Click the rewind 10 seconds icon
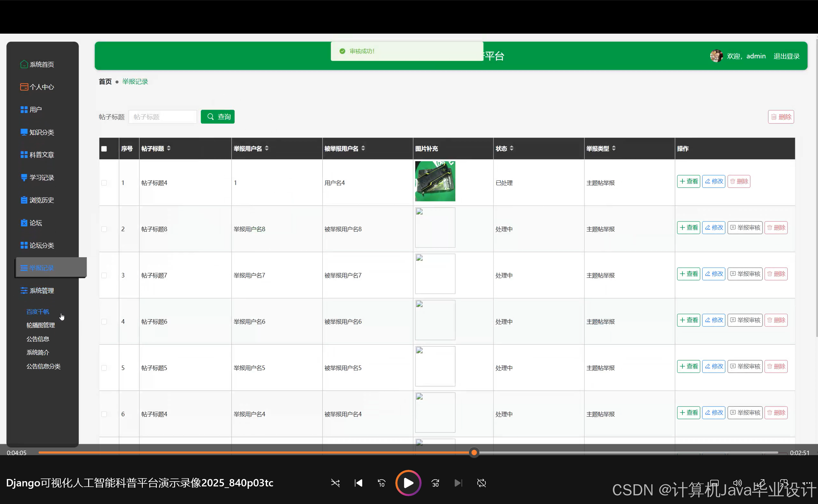 coord(382,483)
